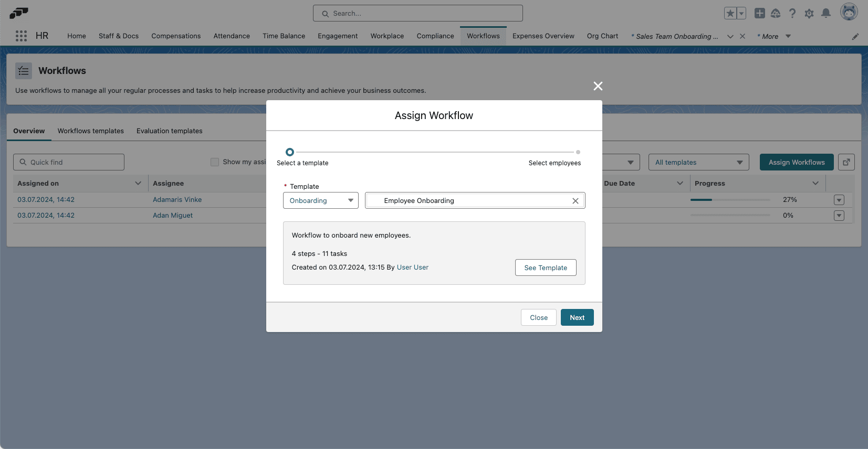The width and height of the screenshot is (868, 449).
Task: Click the Select employees step marker
Action: click(578, 152)
